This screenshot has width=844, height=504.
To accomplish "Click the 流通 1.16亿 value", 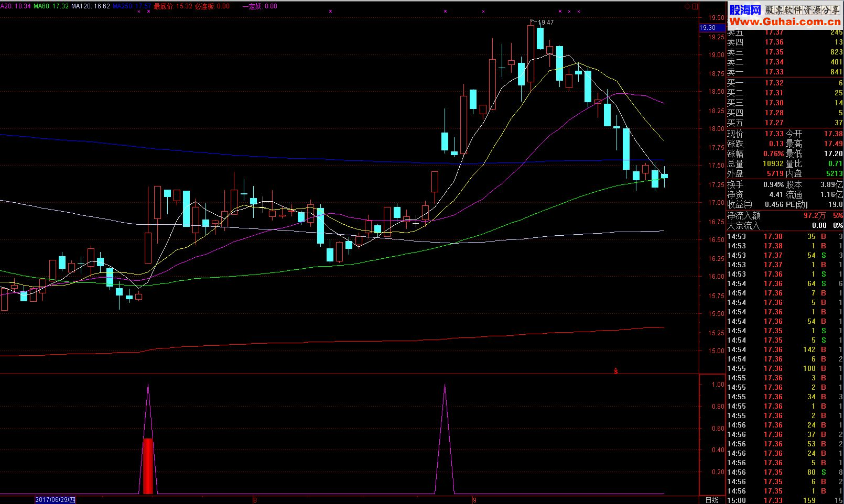I will (x=831, y=194).
